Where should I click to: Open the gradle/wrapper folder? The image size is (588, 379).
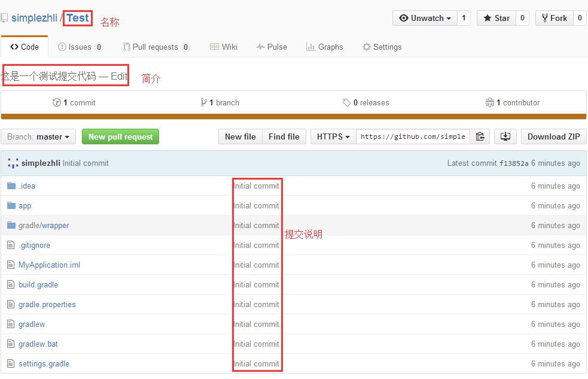[44, 226]
